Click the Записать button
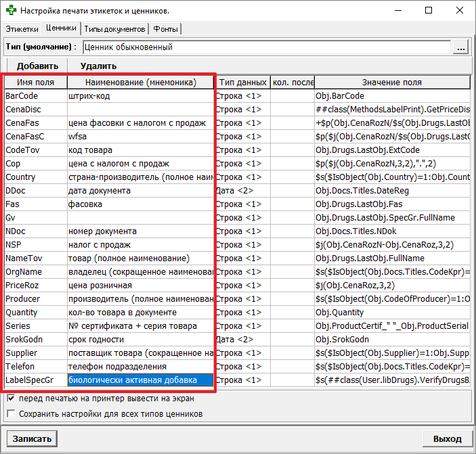 [32, 438]
